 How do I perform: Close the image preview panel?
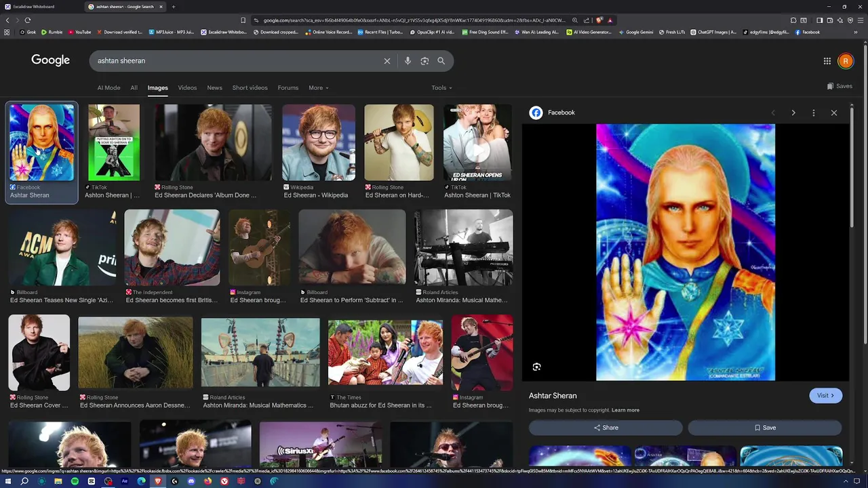pos(834,113)
